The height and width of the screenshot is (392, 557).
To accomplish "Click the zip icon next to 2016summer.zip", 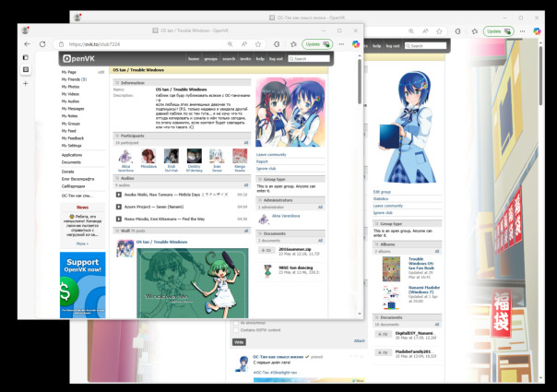I will coord(267,251).
